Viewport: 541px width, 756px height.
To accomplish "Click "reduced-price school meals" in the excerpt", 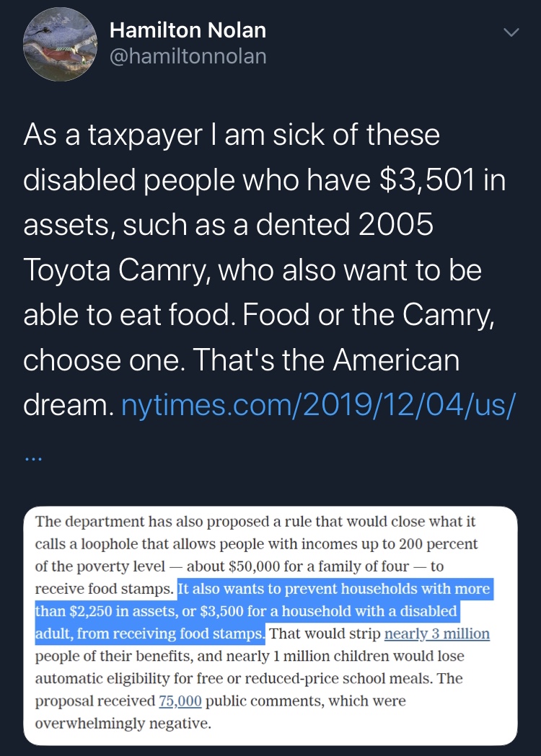I will tap(376, 678).
